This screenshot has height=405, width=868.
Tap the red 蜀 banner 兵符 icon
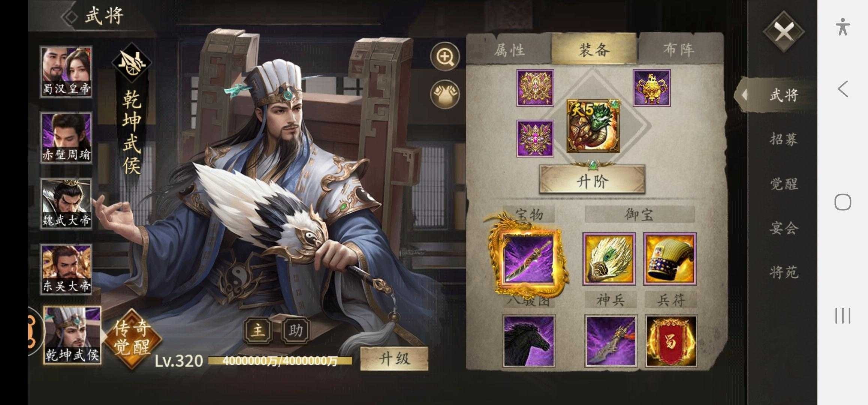(671, 341)
